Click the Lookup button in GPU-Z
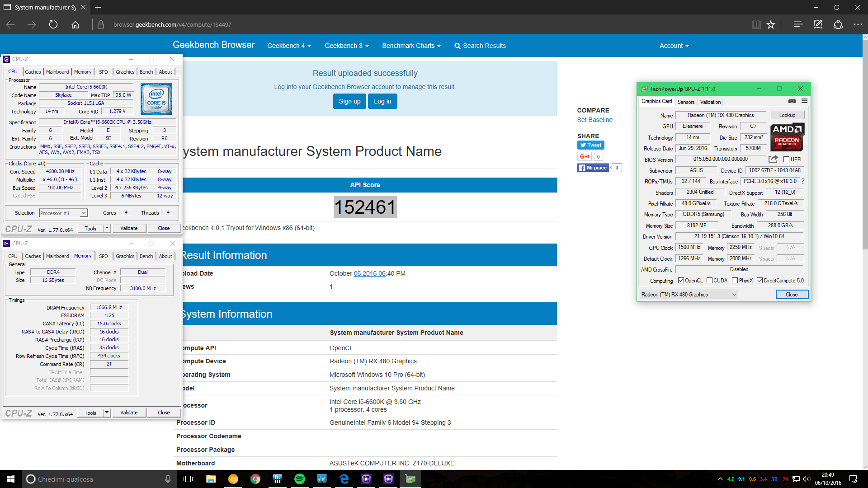 point(787,115)
